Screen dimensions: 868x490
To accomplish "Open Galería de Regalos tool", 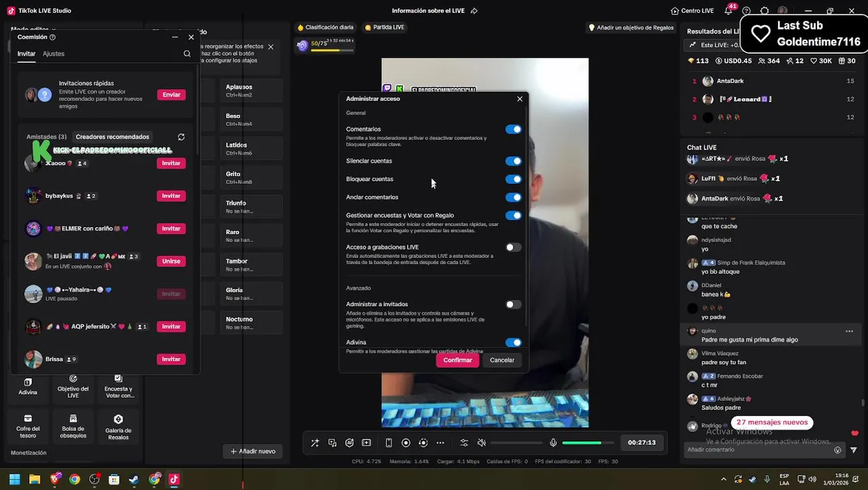I will (x=118, y=427).
